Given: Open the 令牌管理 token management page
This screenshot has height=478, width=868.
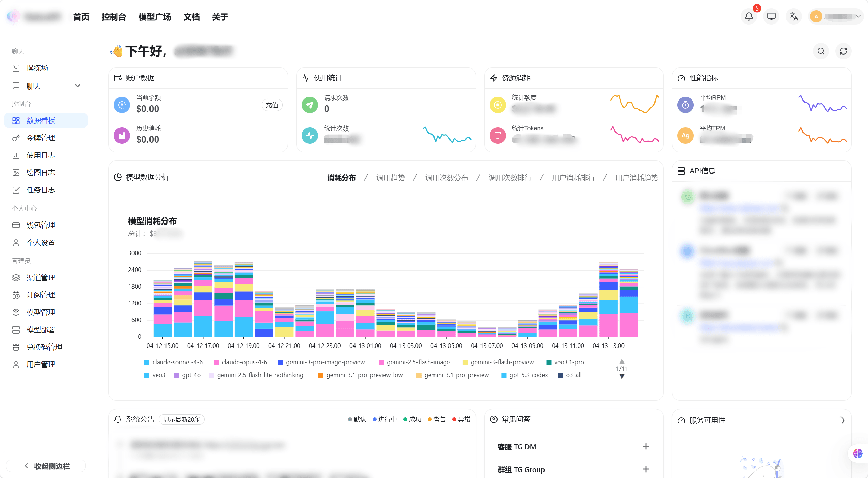Looking at the screenshot, I should [40, 138].
